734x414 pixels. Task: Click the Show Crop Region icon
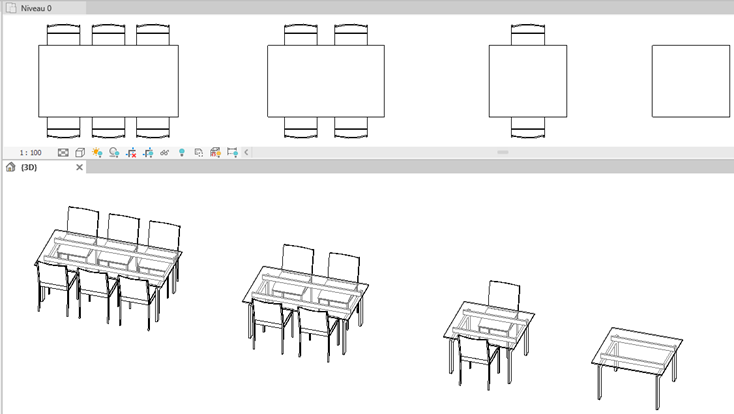pos(148,153)
